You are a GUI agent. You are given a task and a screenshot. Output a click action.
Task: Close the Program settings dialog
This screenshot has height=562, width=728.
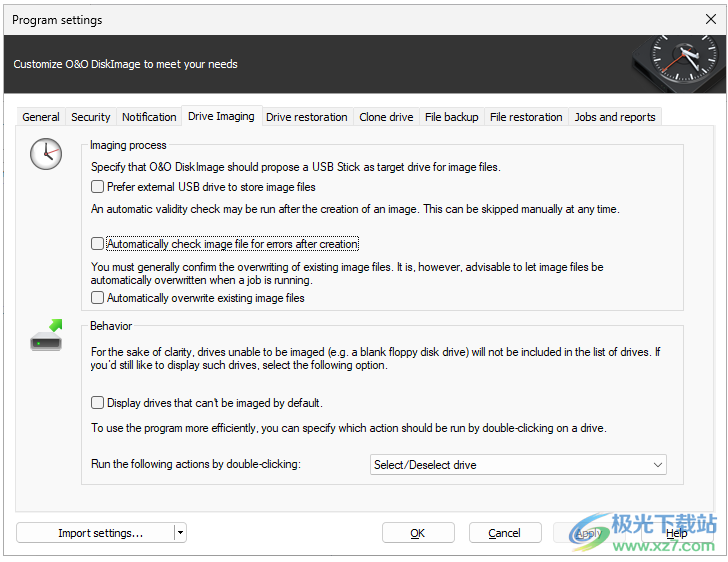(x=711, y=20)
